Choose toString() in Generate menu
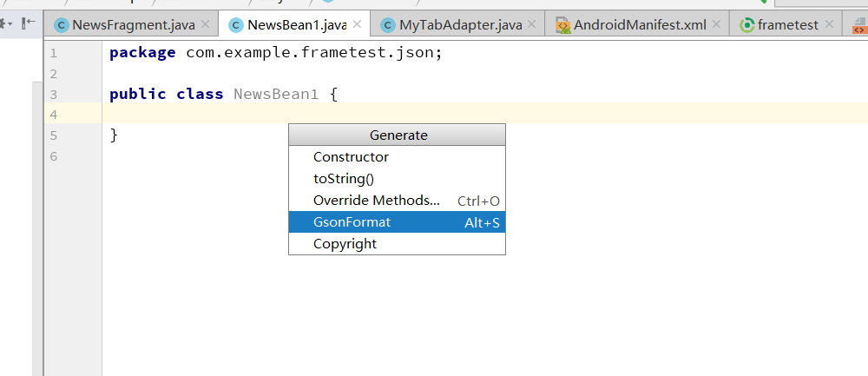 [397, 179]
